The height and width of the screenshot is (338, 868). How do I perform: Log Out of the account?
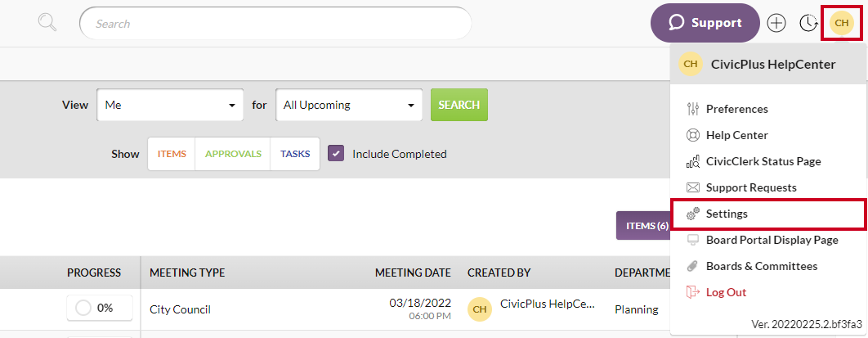tap(725, 292)
